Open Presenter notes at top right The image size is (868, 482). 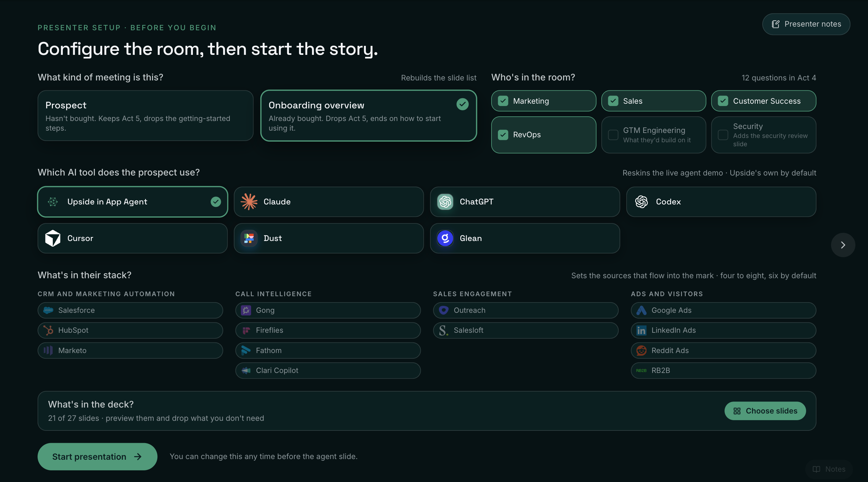[x=806, y=24]
